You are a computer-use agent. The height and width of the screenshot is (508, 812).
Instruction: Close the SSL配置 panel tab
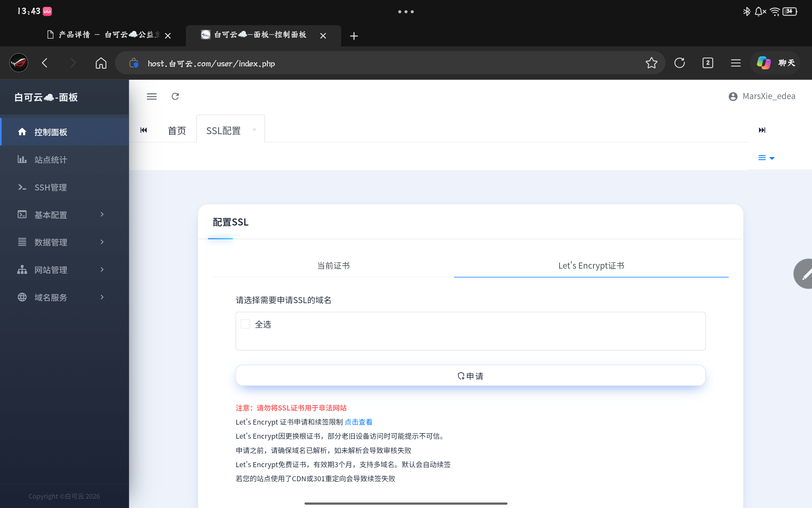254,130
